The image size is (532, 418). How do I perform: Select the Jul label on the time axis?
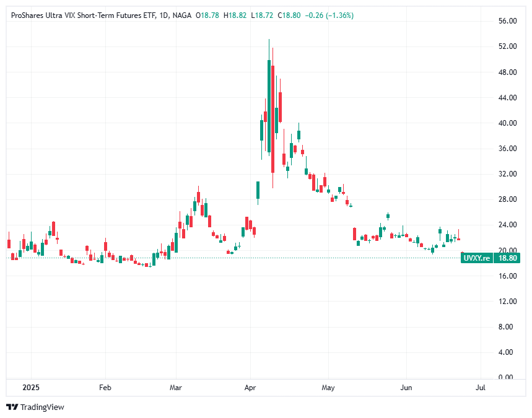(481, 387)
